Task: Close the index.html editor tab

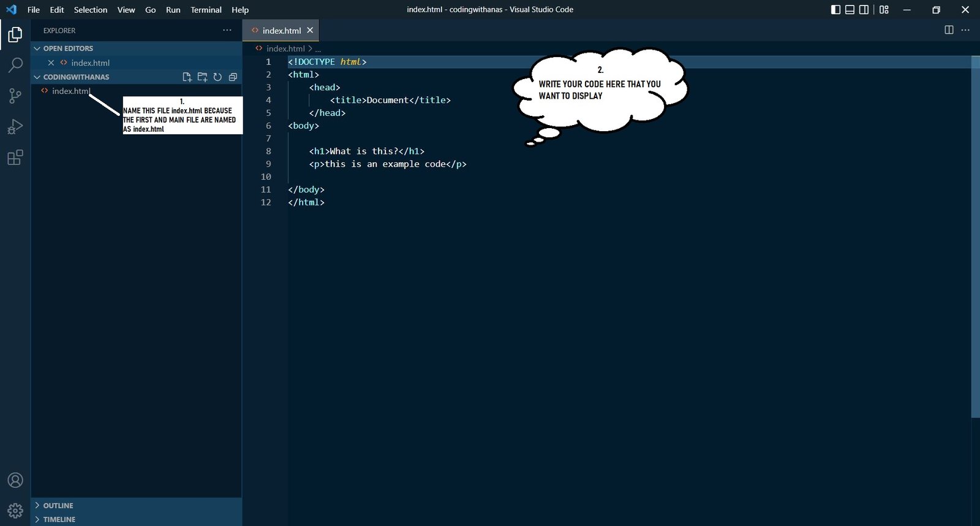Action: click(310, 30)
